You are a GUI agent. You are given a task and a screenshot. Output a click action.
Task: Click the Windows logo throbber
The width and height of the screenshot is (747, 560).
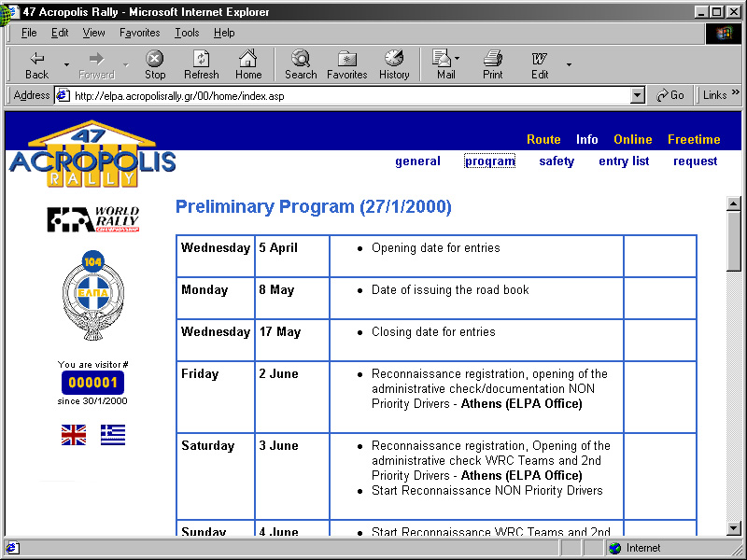pos(723,34)
